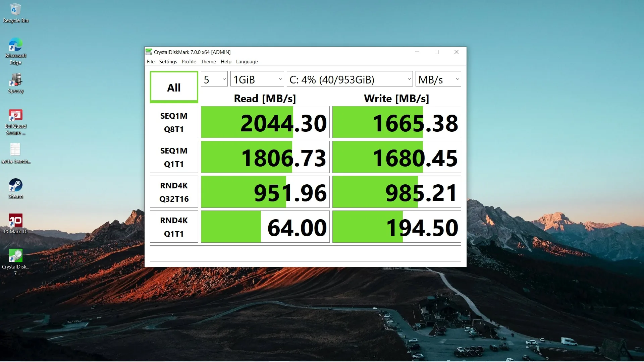Screen dimensions: 644x362
Task: Click the 985.21 write result
Action: pos(397,192)
